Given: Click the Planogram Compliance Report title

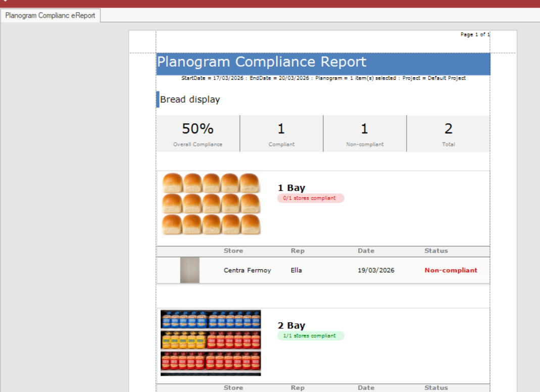Looking at the screenshot, I should (262, 62).
